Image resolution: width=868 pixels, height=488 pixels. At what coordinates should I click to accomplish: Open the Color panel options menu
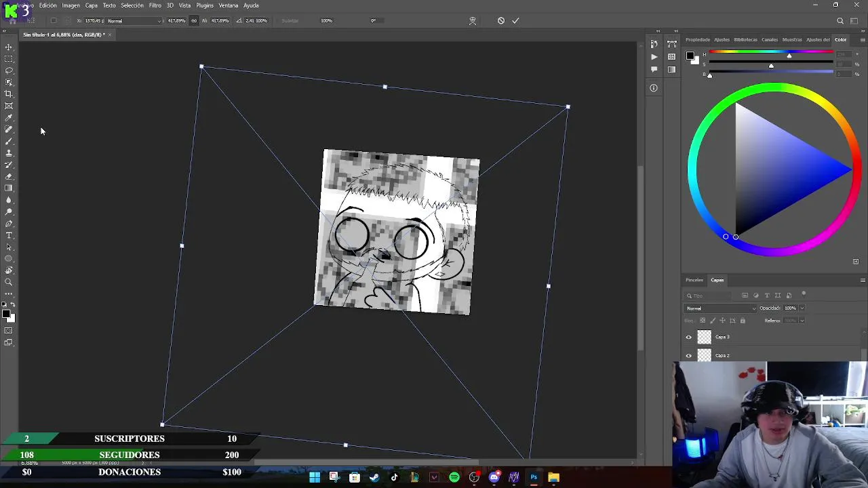coord(863,39)
